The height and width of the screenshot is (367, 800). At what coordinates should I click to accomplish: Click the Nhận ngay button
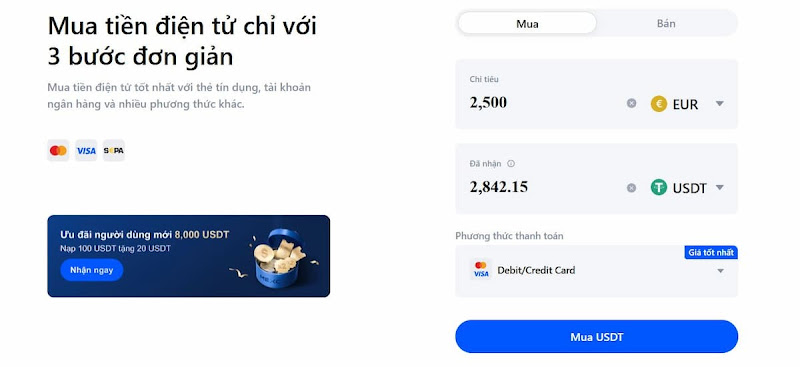92,270
